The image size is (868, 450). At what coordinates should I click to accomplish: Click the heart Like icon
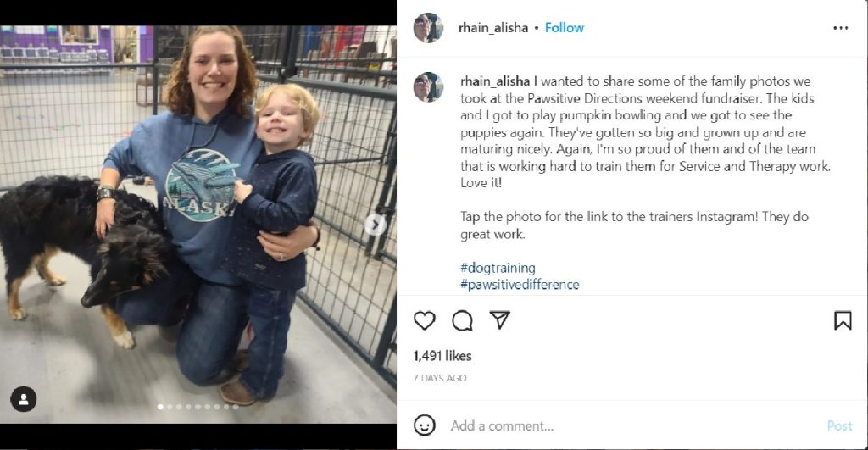click(x=425, y=320)
